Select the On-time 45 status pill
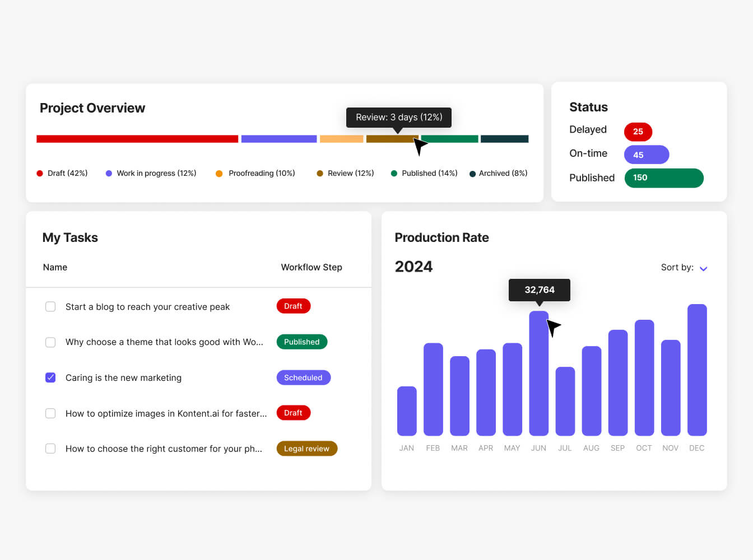Viewport: 753px width, 560px height. tap(646, 155)
